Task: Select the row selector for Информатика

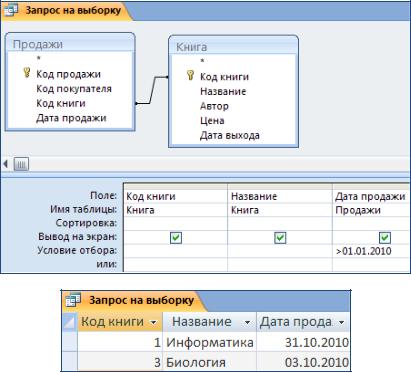Action: pyautogui.click(x=70, y=342)
